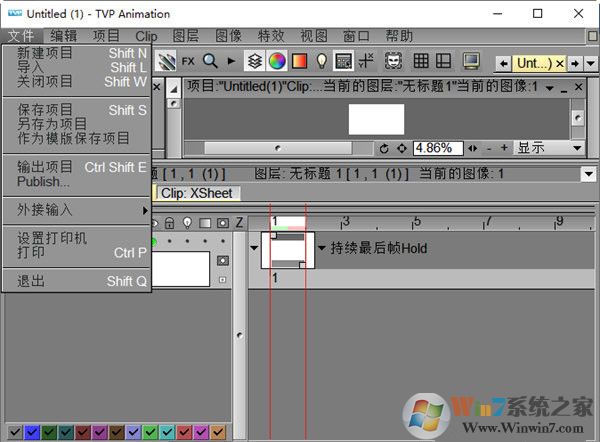Toggle the light table bulb in toolbar
This screenshot has height=442, width=600.
click(x=322, y=61)
